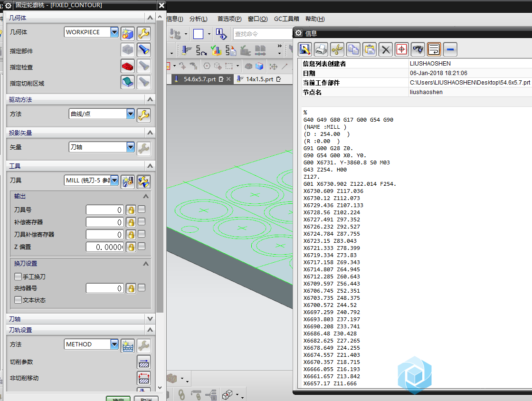Click the Z offset input field

point(105,247)
